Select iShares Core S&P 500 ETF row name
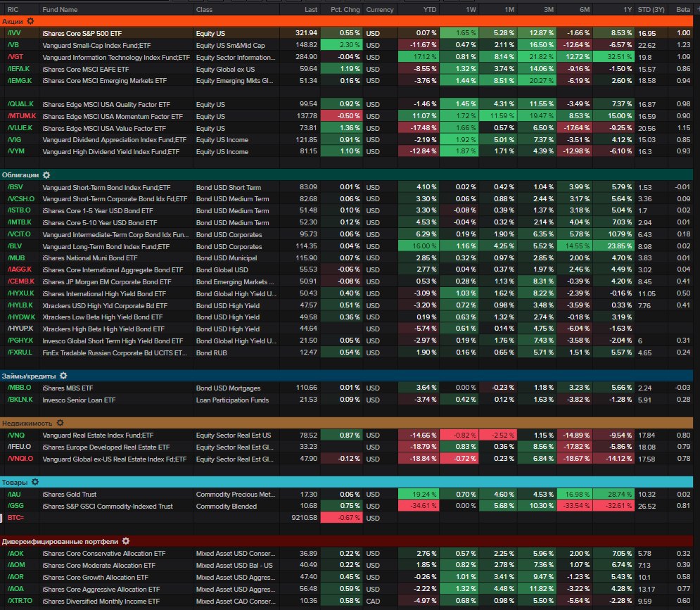 82,34
